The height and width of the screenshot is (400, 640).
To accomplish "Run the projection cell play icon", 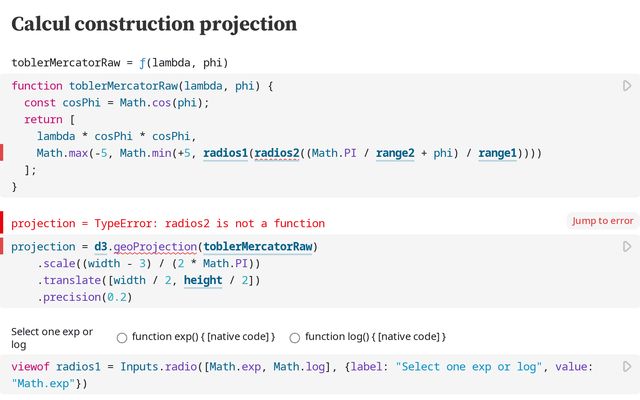I will point(627,246).
